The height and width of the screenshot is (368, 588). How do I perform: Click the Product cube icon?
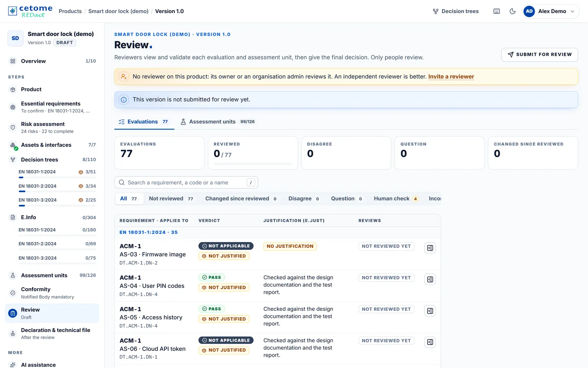(13, 90)
